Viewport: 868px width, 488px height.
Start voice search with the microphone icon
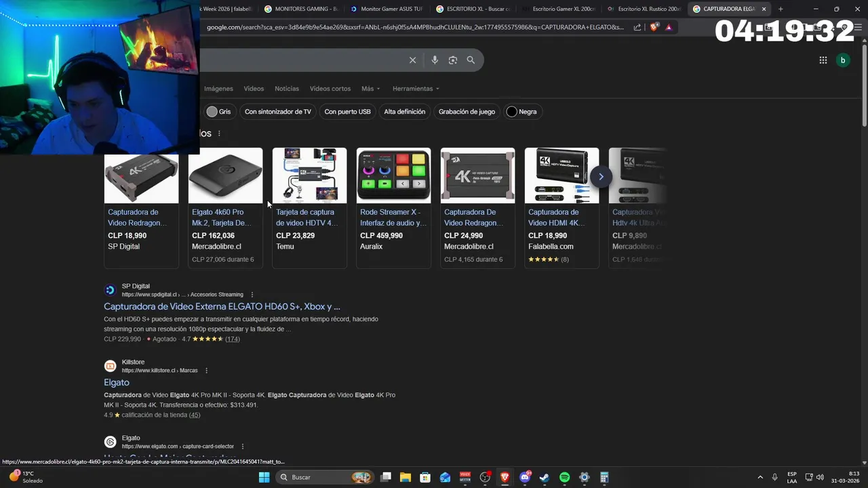(435, 60)
